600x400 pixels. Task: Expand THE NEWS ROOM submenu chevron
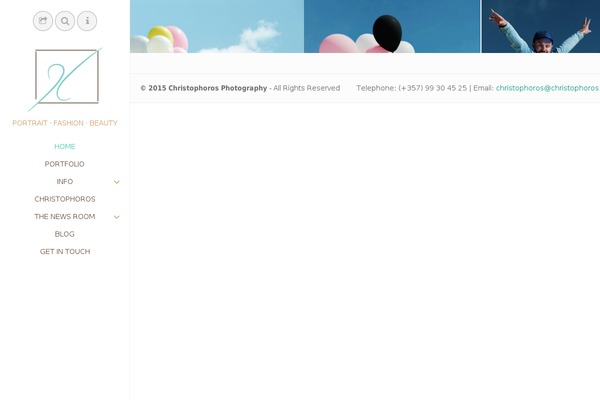coord(117,217)
